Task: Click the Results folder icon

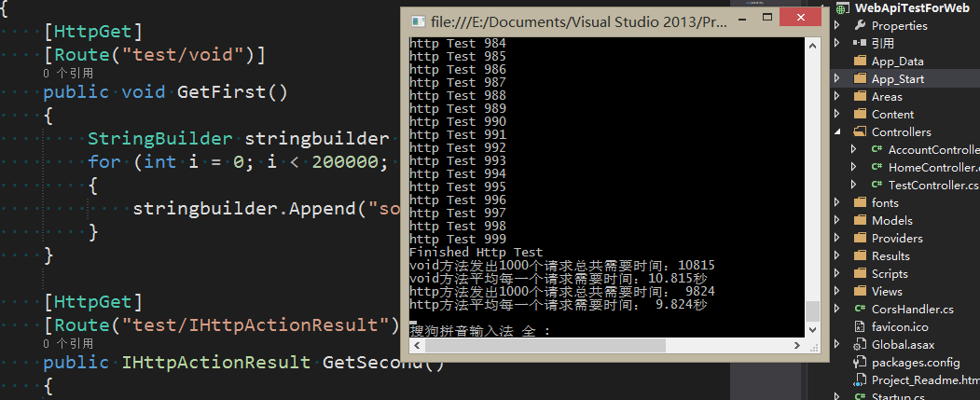Action: (860, 255)
